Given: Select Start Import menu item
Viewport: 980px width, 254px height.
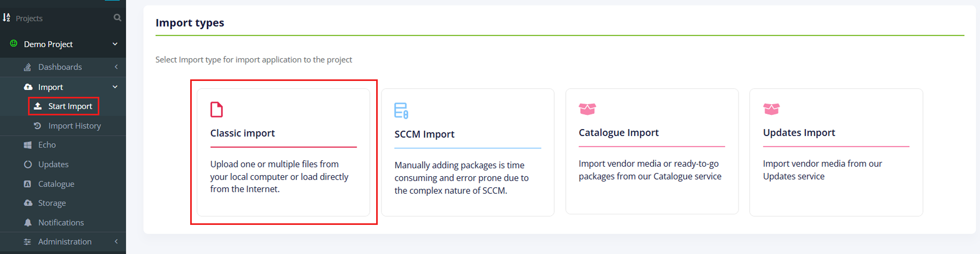Looking at the screenshot, I should 70,106.
